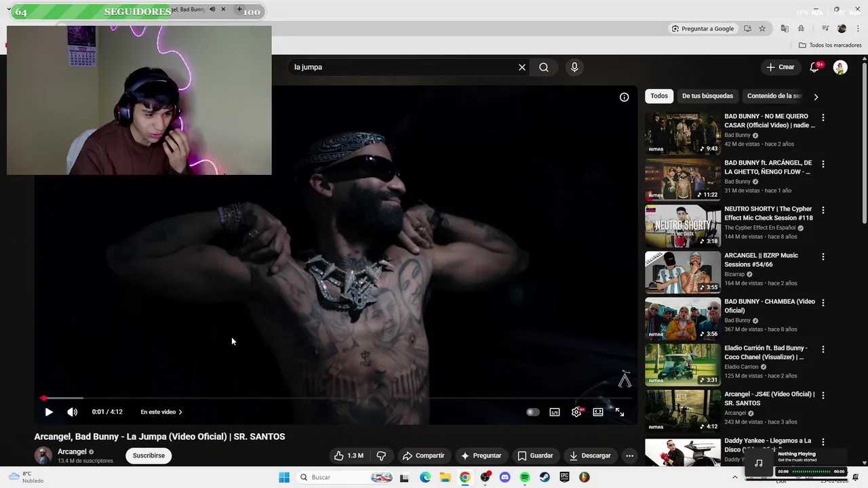
Task: Clear the YouTube search box
Action: click(522, 67)
